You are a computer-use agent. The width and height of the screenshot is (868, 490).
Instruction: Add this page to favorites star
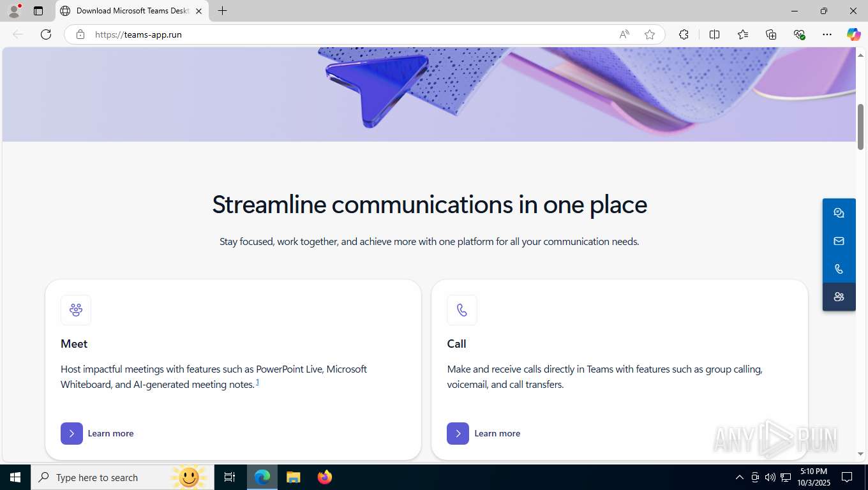click(650, 34)
